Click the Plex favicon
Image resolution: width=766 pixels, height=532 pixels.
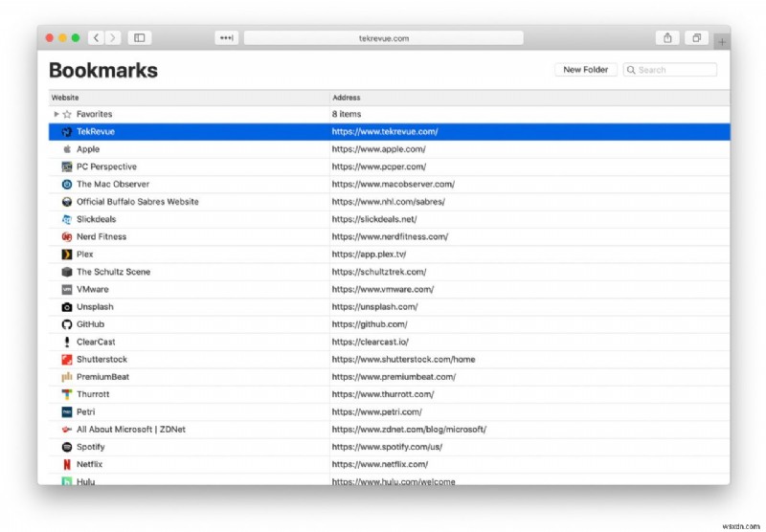click(x=67, y=255)
